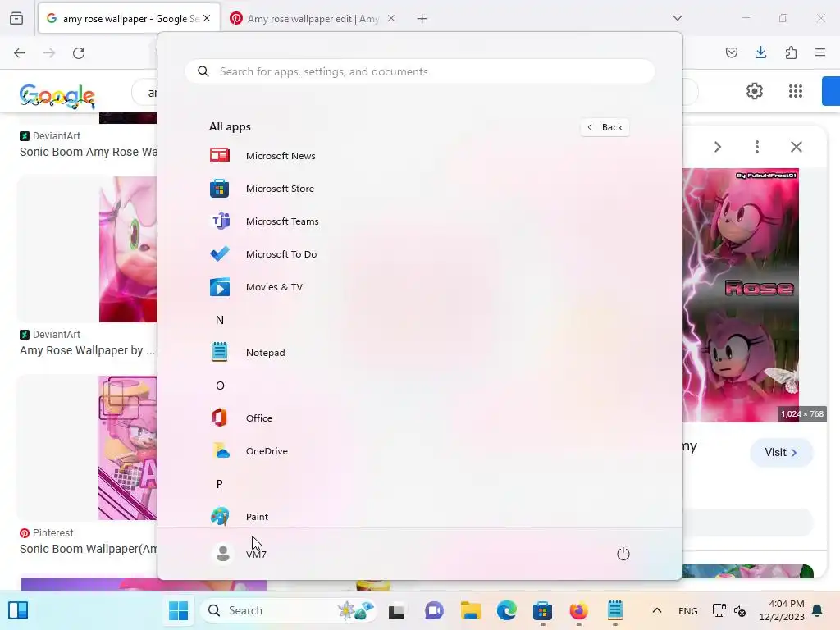Open Firefox application hamburger menu
Image resolution: width=840 pixels, height=630 pixels.
pos(820,52)
